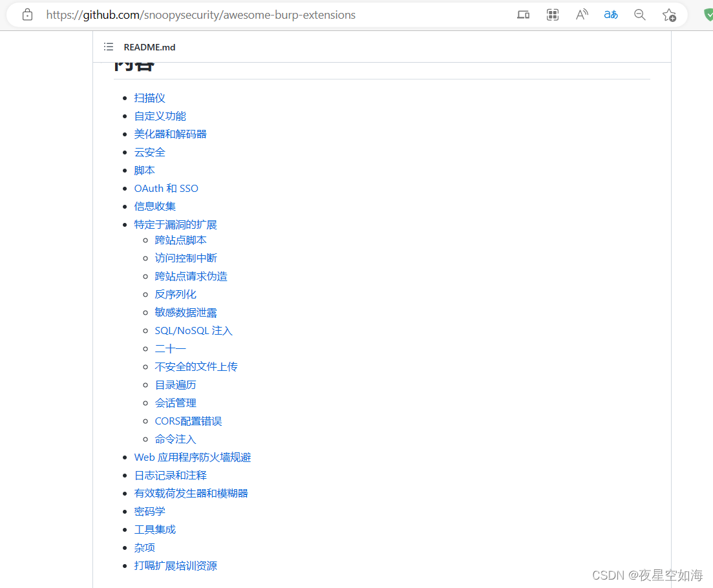Open 敏感数据泄露 link
Image resolution: width=713 pixels, height=588 pixels.
(x=186, y=313)
